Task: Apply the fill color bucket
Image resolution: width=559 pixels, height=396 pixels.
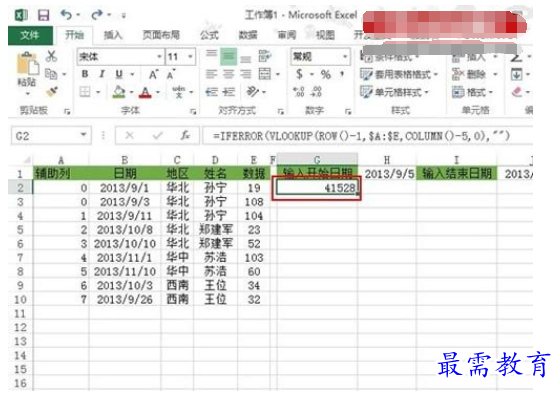Action: [x=119, y=92]
